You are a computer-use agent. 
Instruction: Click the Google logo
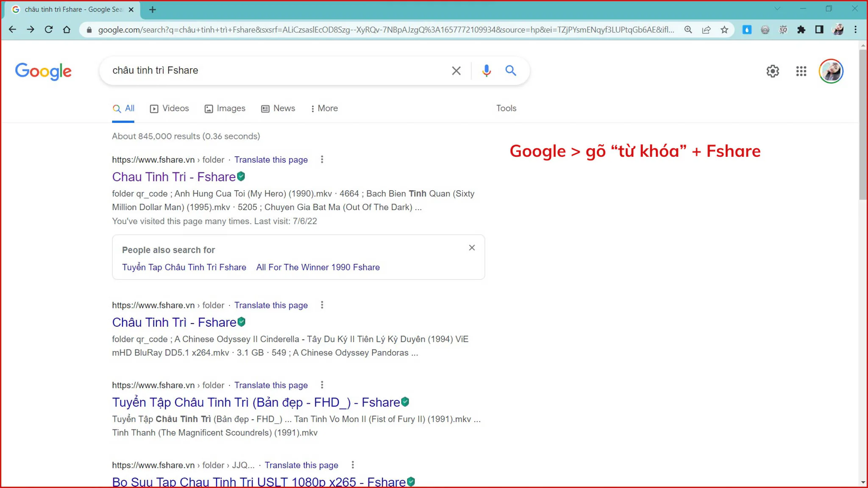click(43, 71)
